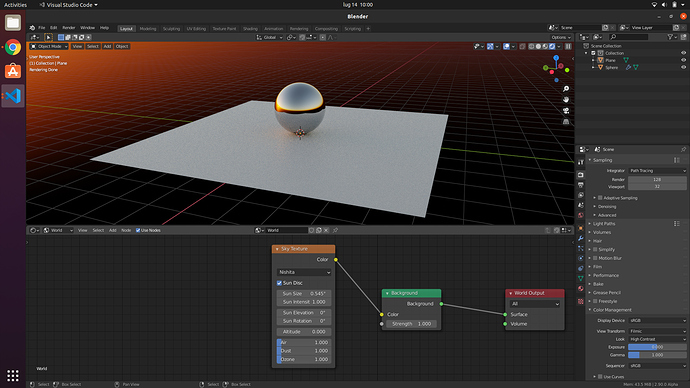The height and width of the screenshot is (388, 690).
Task: Click the Sun Elevation field
Action: click(304, 313)
